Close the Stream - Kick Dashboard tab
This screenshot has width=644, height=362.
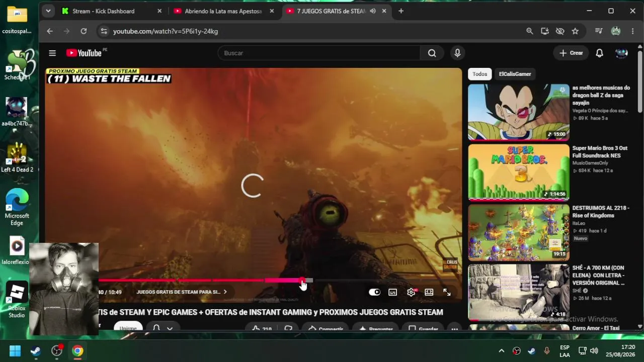[159, 11]
